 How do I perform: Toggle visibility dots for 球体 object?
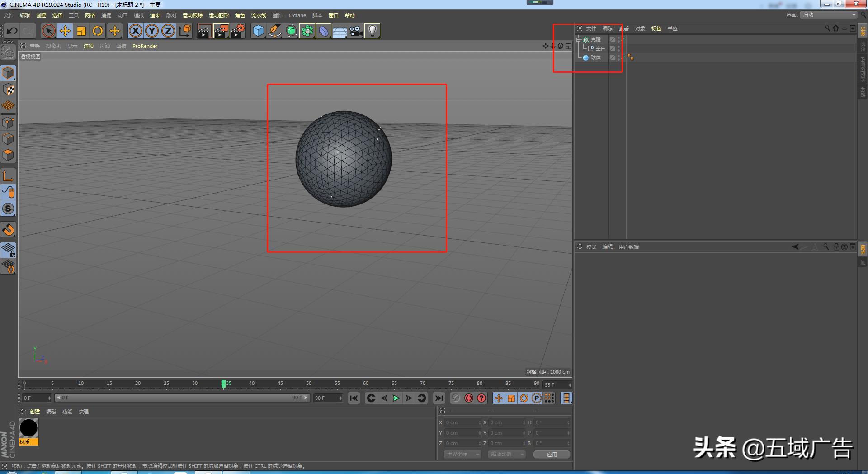tap(619, 57)
